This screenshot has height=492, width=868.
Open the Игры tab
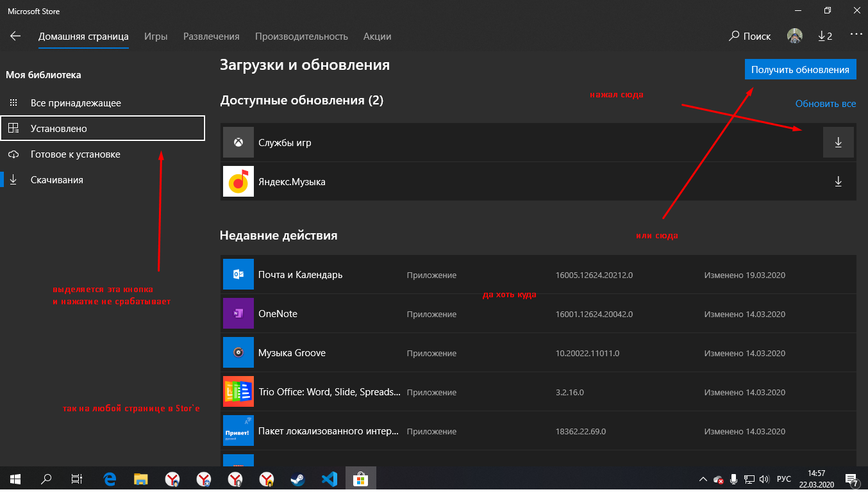(x=156, y=37)
